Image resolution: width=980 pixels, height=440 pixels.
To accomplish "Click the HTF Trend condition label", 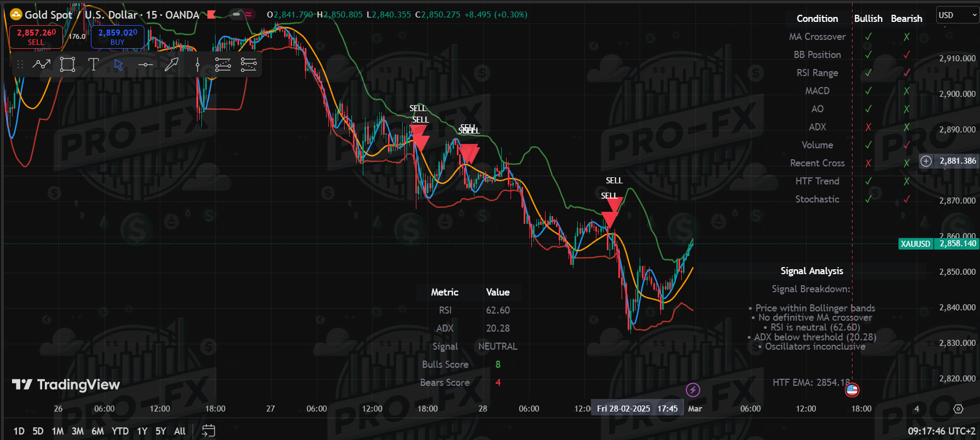I will [x=817, y=181].
